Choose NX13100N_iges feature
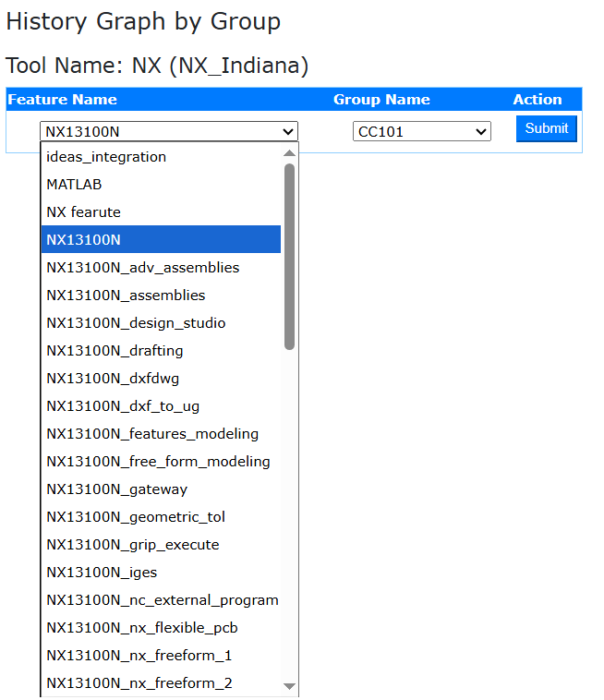Image resolution: width=604 pixels, height=700 pixels. point(161,572)
